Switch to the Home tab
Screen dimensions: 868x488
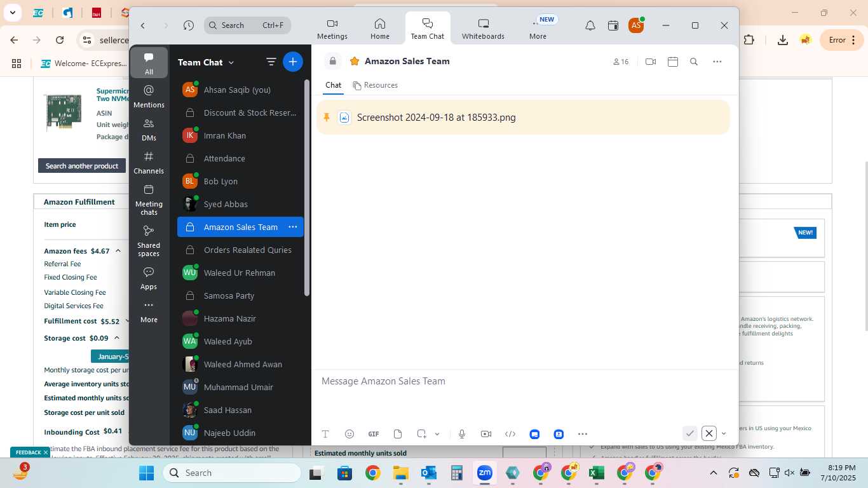(x=380, y=29)
